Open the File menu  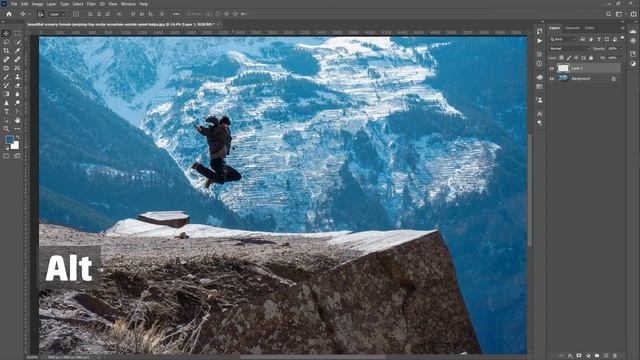click(14, 4)
